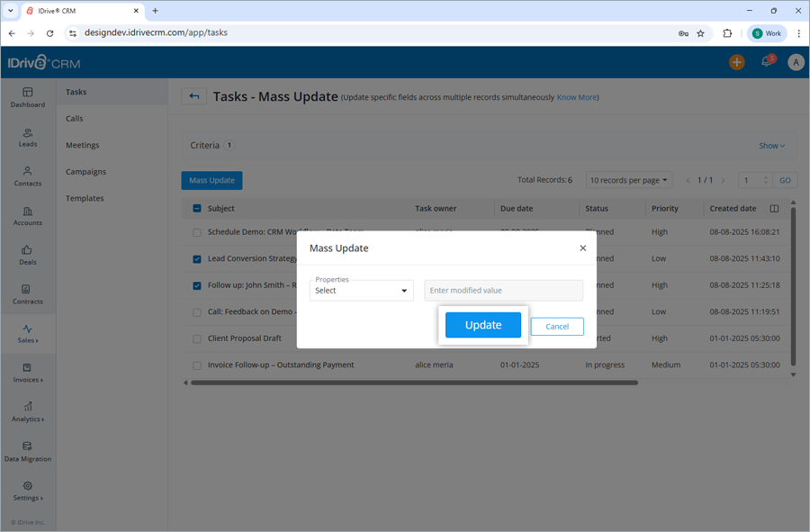
Task: Open the Meetings section
Action: pyautogui.click(x=82, y=145)
